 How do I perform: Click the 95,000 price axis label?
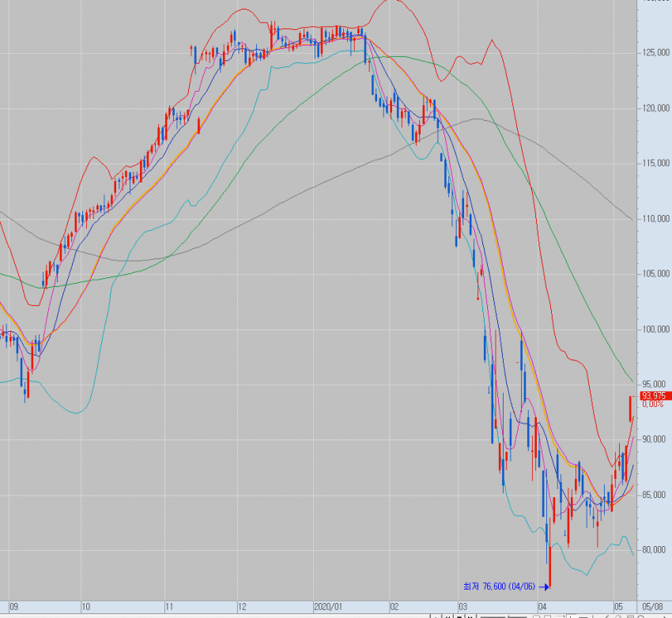tap(655, 384)
